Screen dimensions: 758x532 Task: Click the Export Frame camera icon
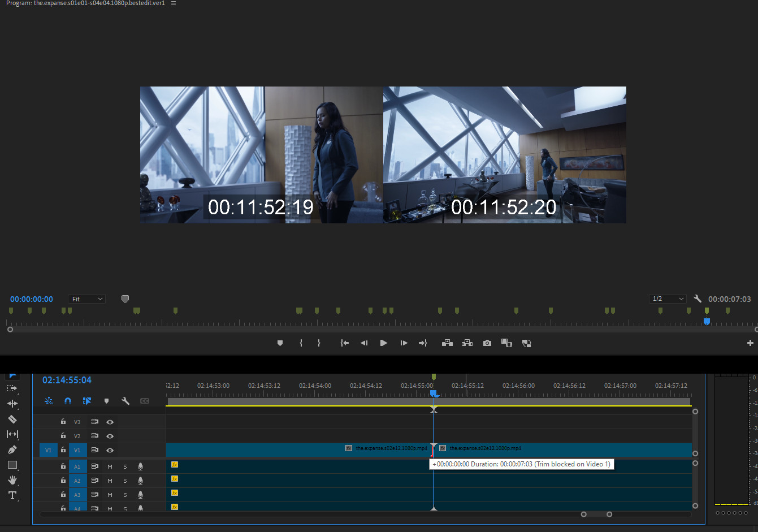coord(487,343)
